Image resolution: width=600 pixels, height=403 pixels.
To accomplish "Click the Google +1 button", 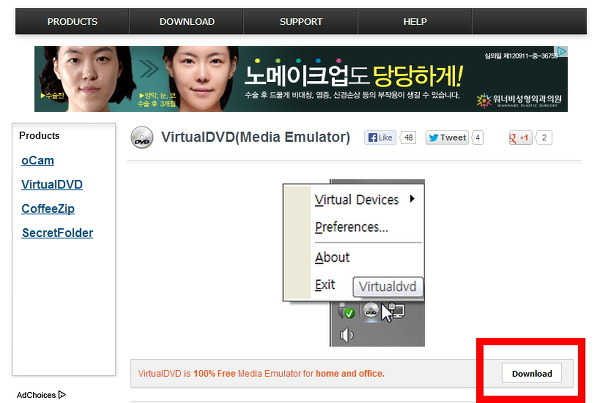I will tap(520, 137).
